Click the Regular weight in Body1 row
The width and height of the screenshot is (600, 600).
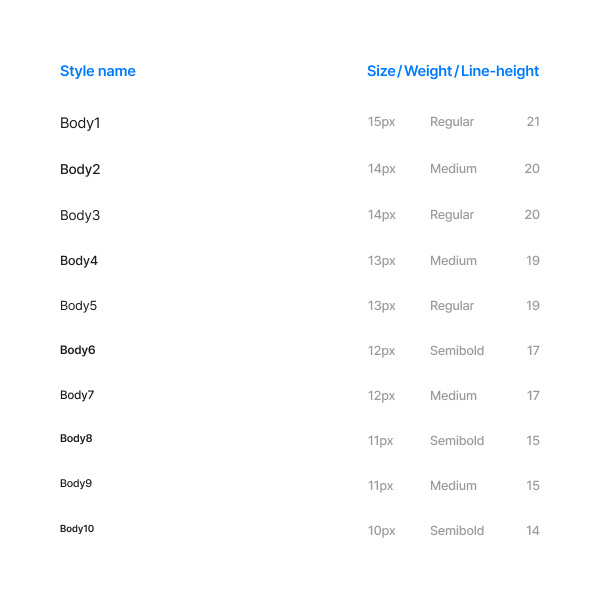coord(452,122)
